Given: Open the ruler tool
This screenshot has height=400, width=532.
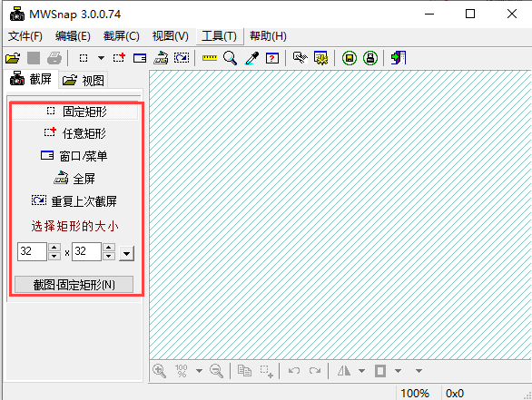Looking at the screenshot, I should (x=210, y=58).
